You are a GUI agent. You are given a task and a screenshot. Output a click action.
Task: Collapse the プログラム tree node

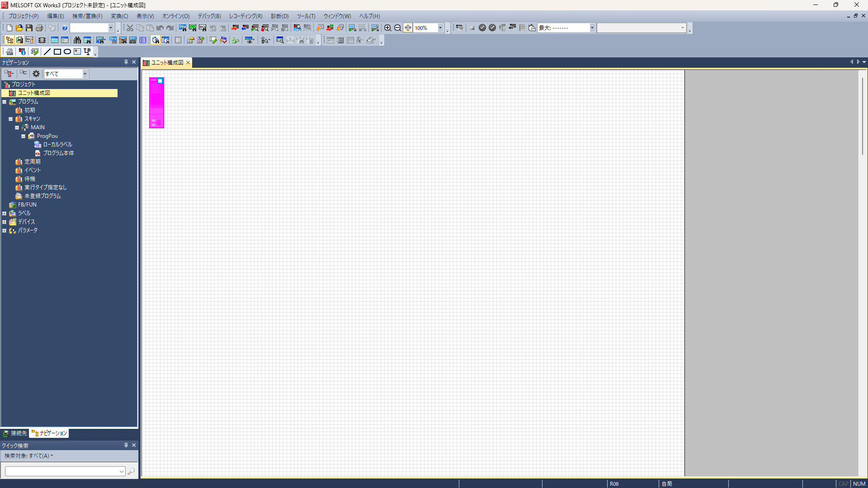tap(5, 102)
